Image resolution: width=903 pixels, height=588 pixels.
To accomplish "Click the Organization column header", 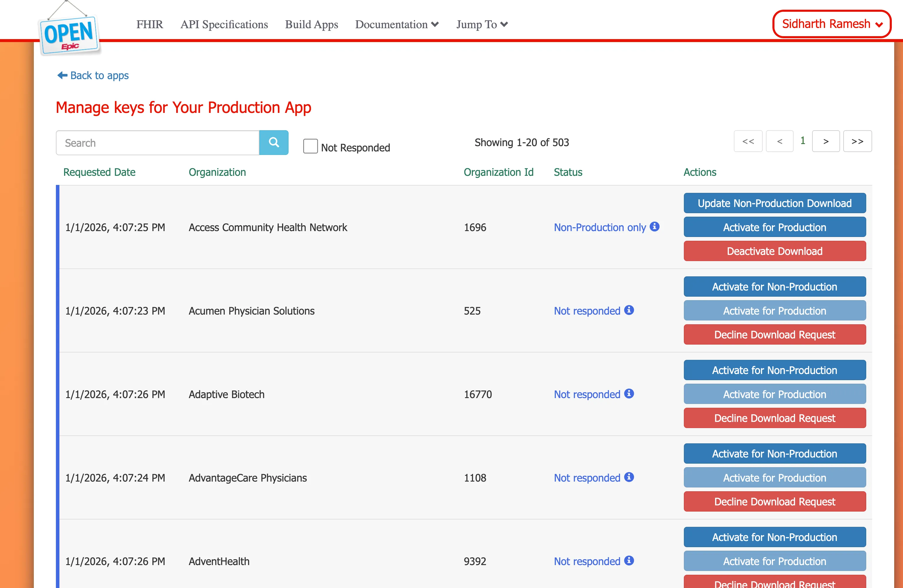I will pyautogui.click(x=217, y=172).
